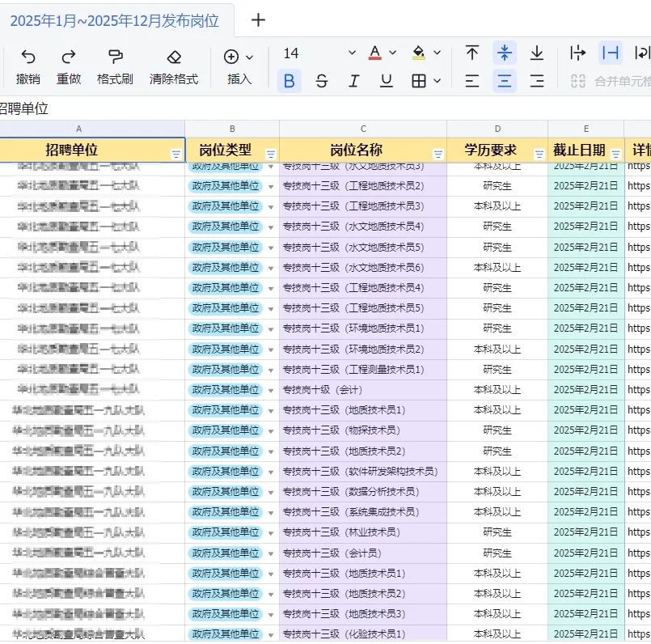Add a new sheet tab with plus

pos(258,20)
